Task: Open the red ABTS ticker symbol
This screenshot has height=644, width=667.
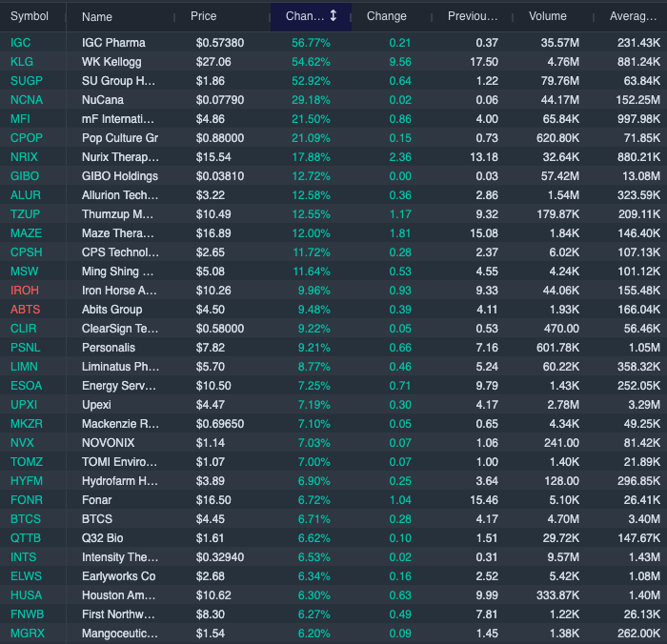Action: [25, 310]
